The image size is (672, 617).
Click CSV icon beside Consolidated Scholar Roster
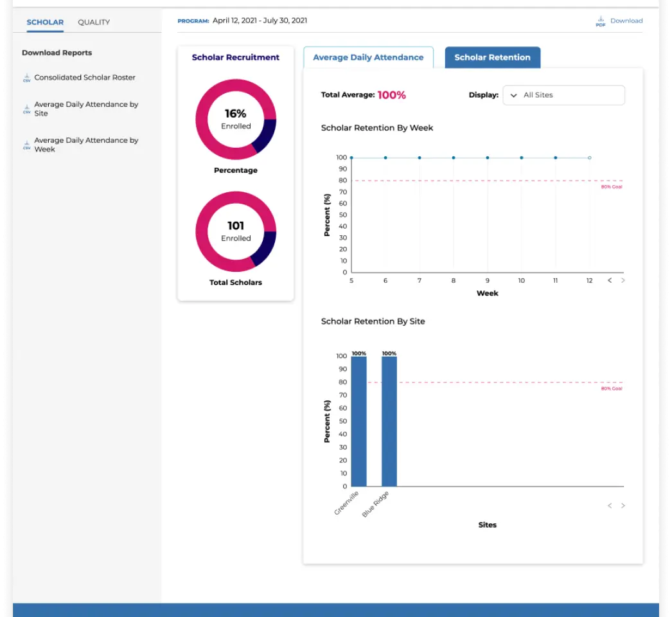coord(26,78)
